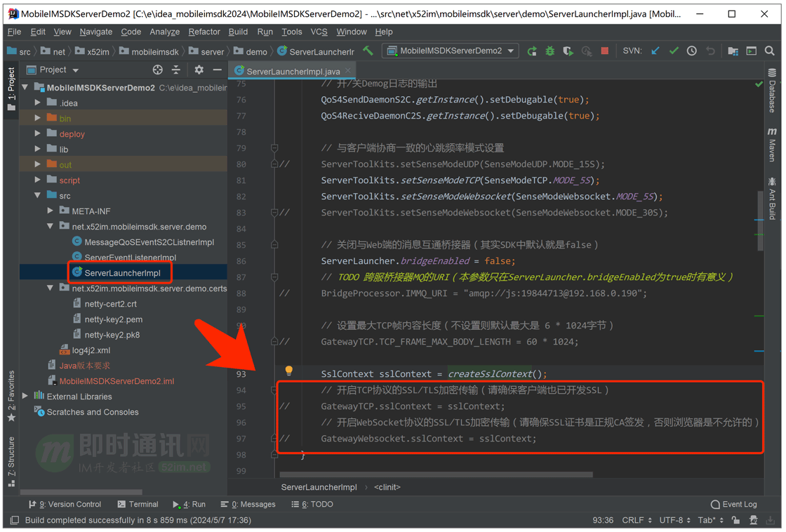786x532 pixels.
Task: Toggle the Favorites side panel tab
Action: [x=11, y=397]
